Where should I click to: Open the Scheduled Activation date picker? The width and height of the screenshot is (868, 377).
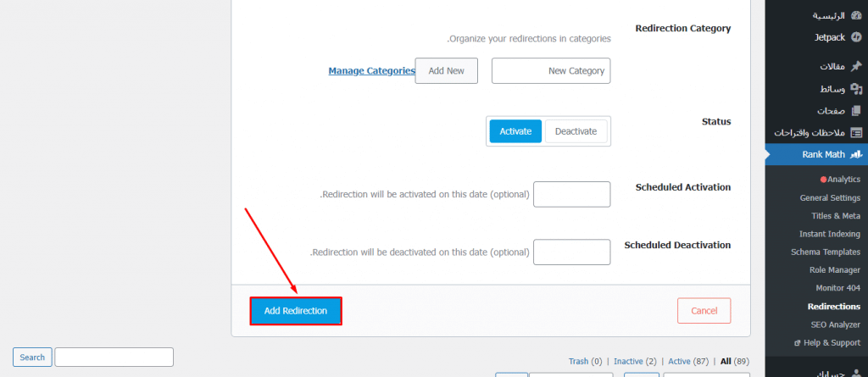pos(572,194)
